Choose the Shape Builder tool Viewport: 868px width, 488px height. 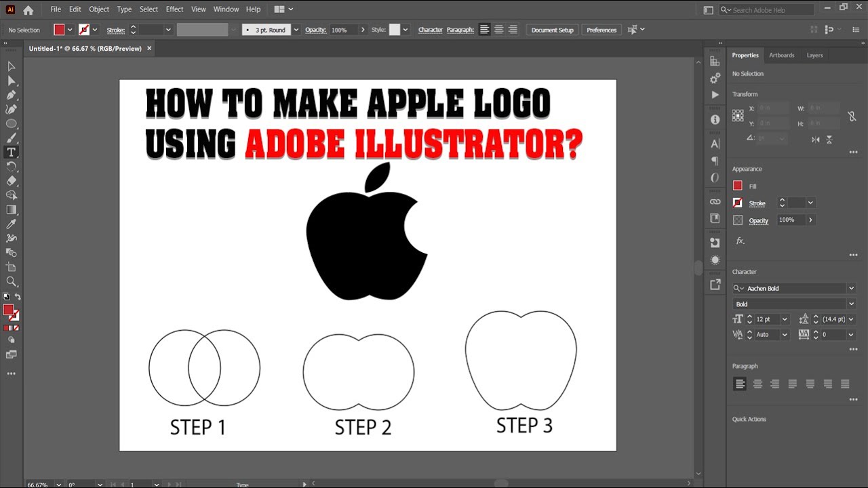tap(11, 195)
